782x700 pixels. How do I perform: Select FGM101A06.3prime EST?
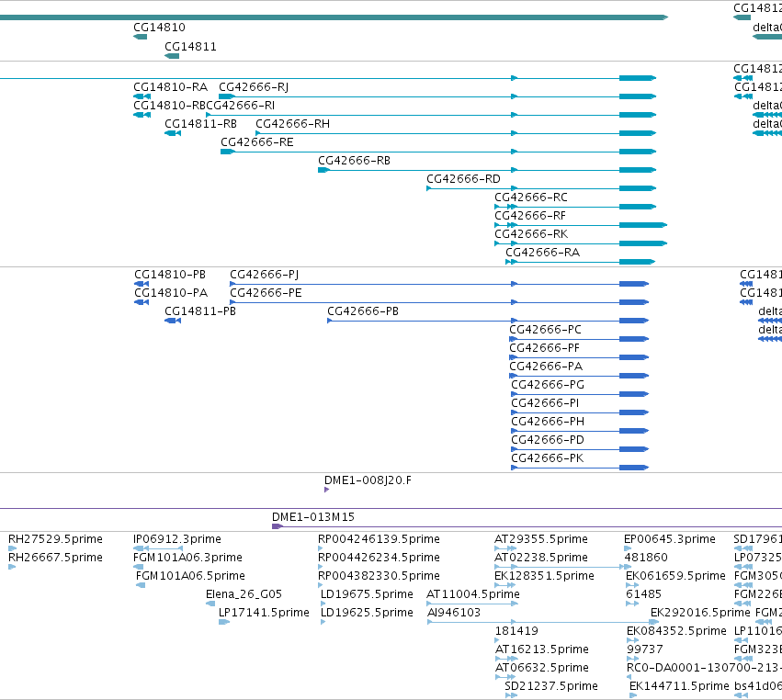[187, 558]
